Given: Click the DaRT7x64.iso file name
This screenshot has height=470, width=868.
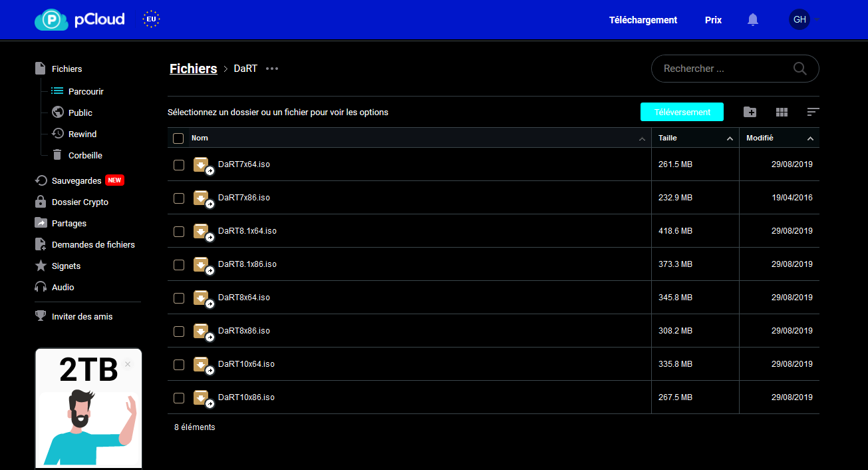Looking at the screenshot, I should (x=244, y=164).
